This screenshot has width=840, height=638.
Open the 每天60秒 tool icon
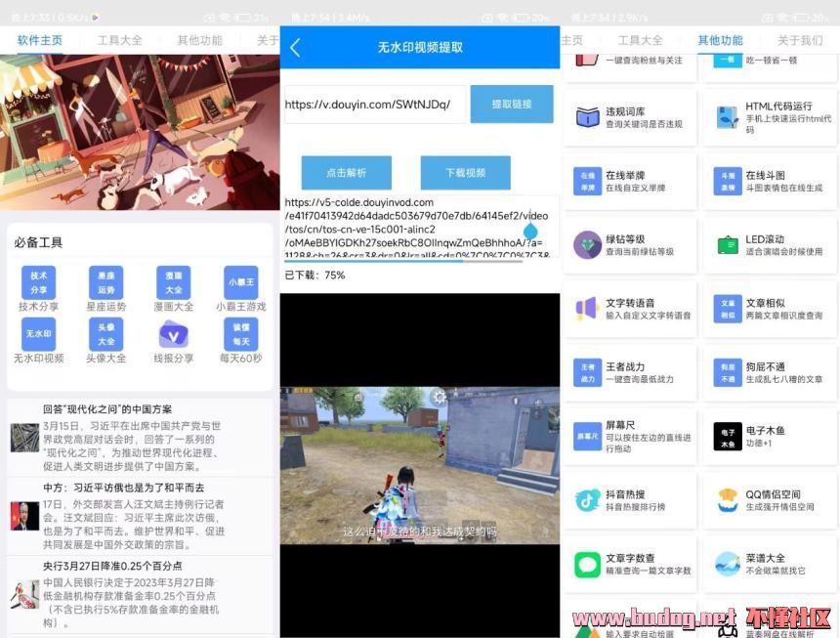241,334
